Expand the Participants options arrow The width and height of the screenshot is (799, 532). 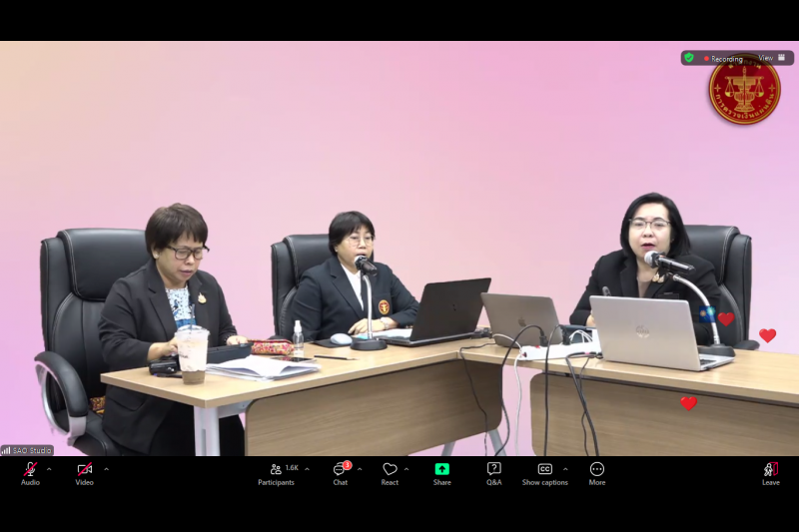pos(307,468)
